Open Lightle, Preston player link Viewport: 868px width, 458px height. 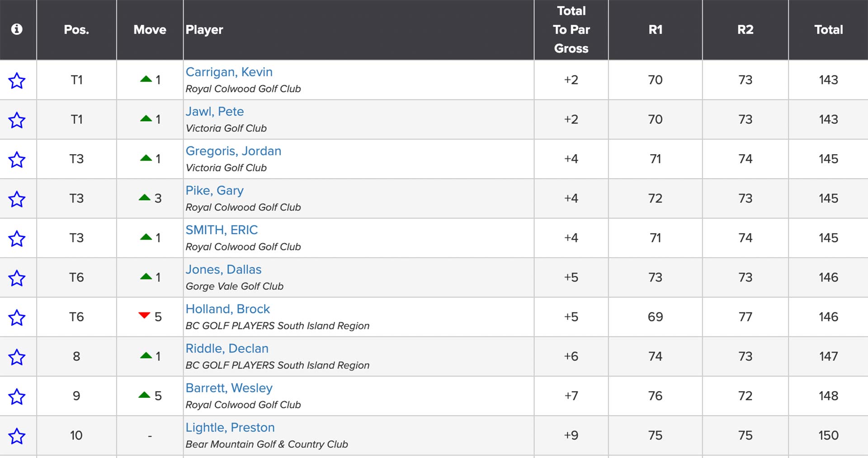coord(230,427)
